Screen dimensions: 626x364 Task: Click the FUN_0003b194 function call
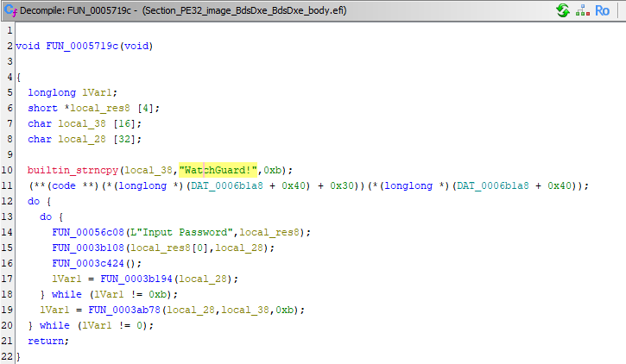(x=136, y=279)
